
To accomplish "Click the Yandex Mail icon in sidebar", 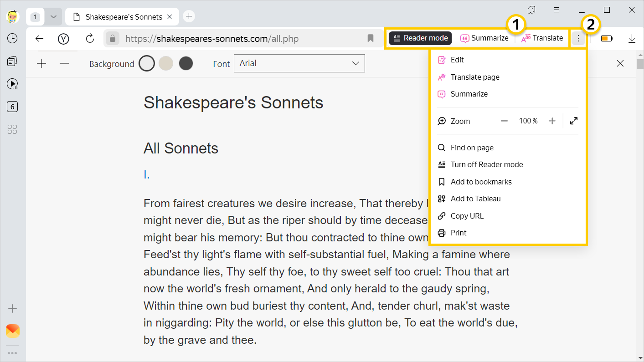I will [x=12, y=331].
